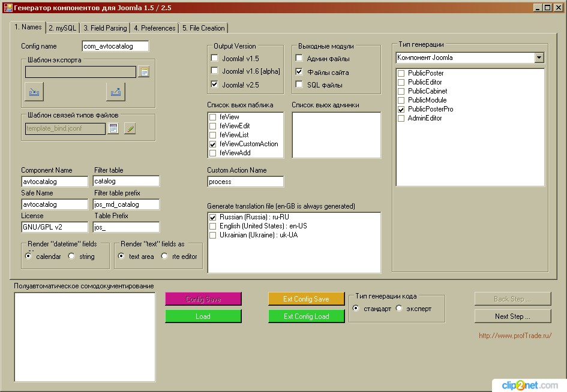Enable Joomla! v1.5 output version
This screenshot has height=392, width=567.
point(214,58)
